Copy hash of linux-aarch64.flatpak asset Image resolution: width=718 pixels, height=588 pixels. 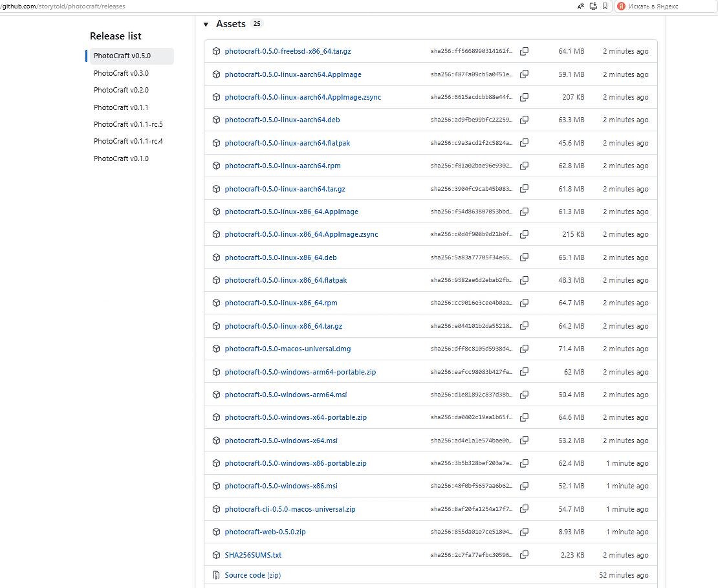(525, 143)
